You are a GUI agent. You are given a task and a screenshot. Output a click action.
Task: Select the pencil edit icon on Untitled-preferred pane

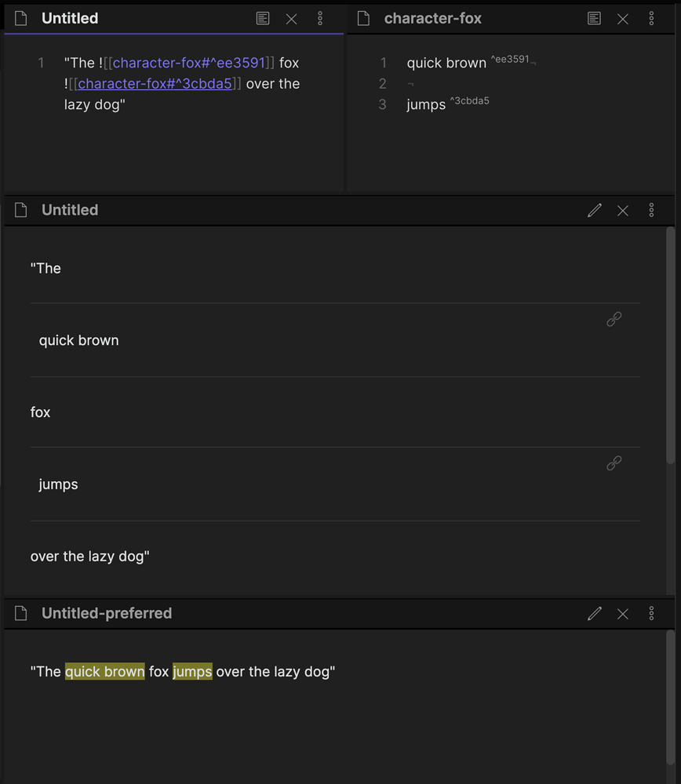coord(594,613)
